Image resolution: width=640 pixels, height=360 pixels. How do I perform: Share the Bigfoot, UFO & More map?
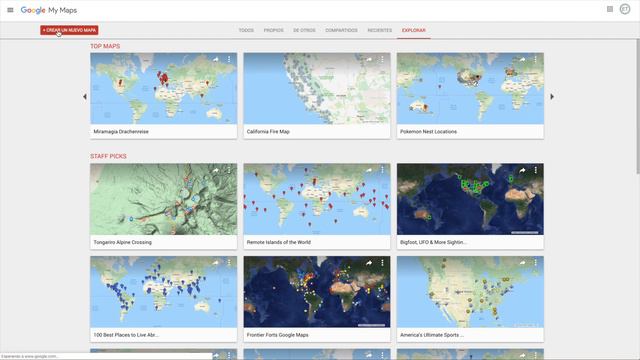point(522,170)
